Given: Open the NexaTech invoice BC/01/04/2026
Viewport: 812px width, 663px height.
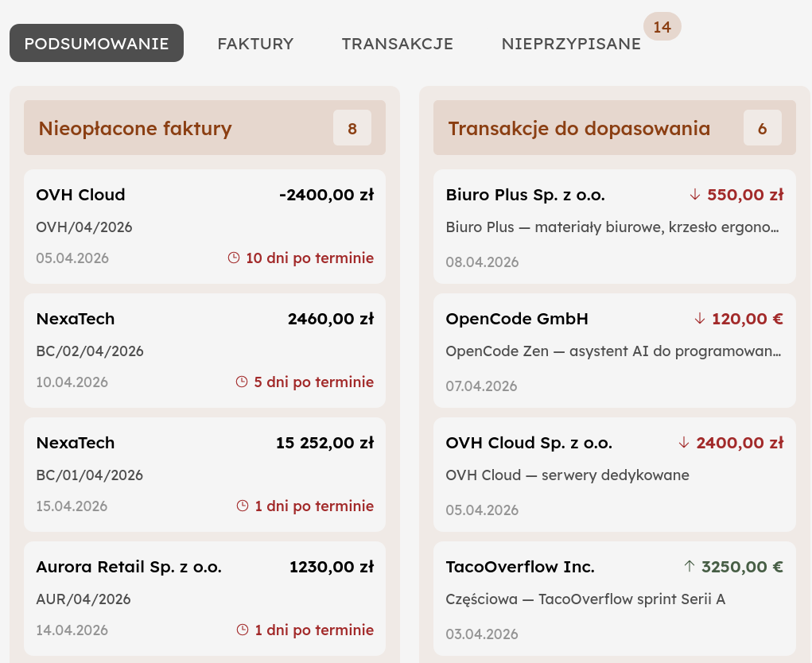Looking at the screenshot, I should point(204,475).
